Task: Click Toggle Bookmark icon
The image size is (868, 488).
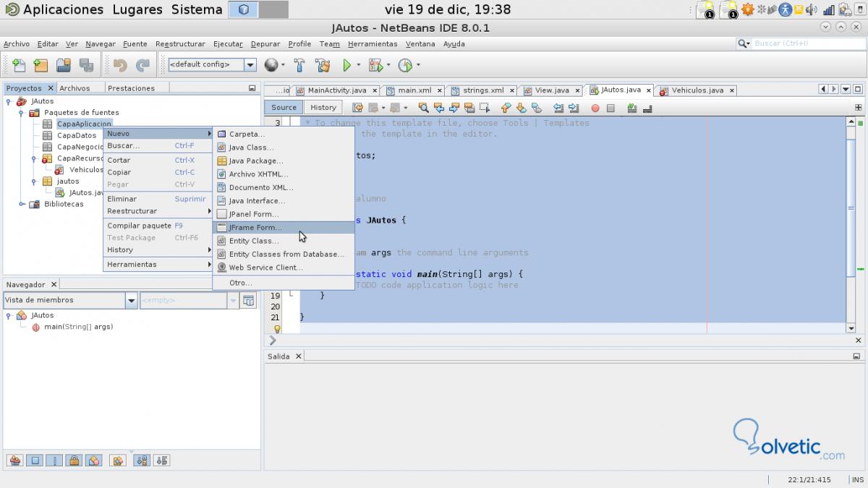Action: (x=536, y=108)
